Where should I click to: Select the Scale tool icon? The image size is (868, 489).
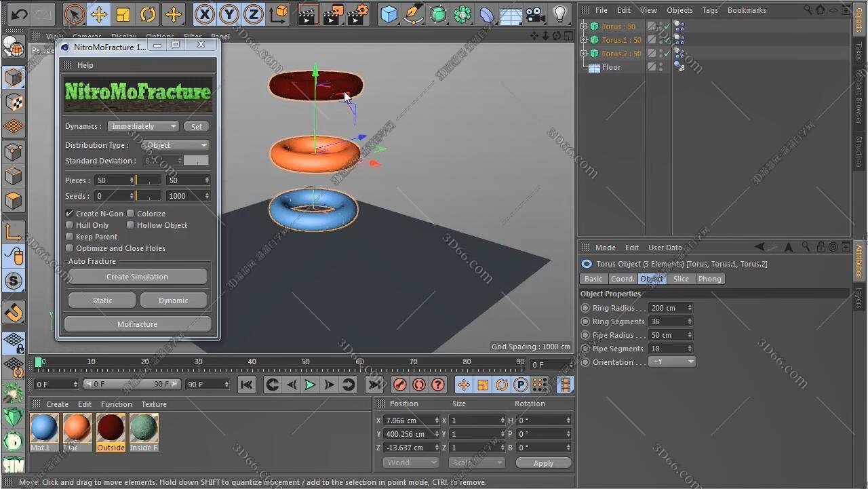(x=123, y=14)
